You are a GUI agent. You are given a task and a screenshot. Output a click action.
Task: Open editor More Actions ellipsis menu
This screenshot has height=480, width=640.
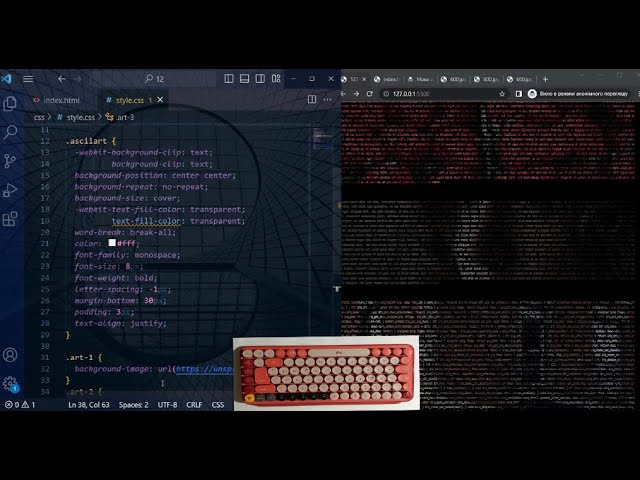tap(327, 100)
